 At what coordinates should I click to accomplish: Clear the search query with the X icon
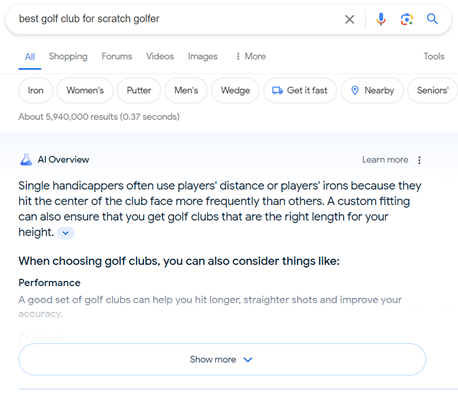click(x=349, y=19)
